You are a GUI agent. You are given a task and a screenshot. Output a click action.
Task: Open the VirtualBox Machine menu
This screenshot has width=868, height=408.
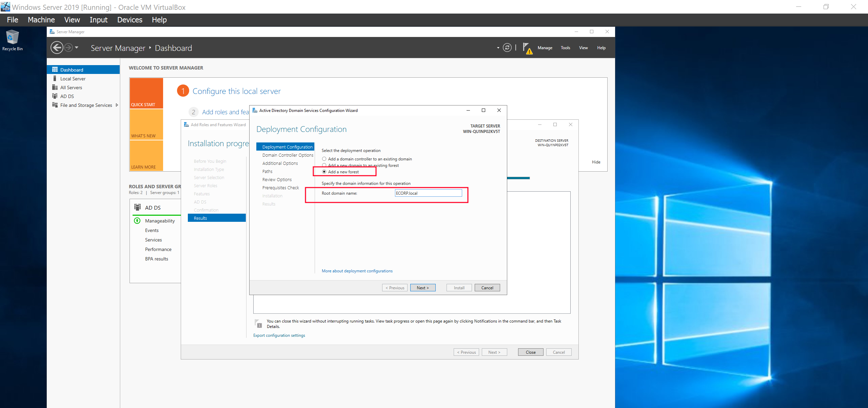(41, 20)
